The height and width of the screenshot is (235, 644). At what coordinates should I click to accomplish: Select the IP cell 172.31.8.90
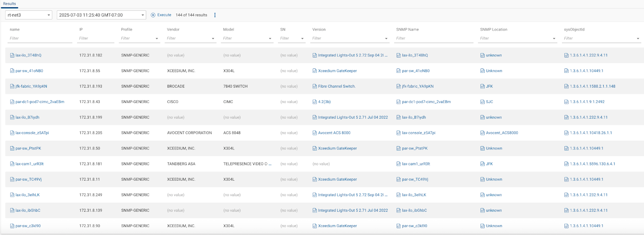tap(89, 226)
